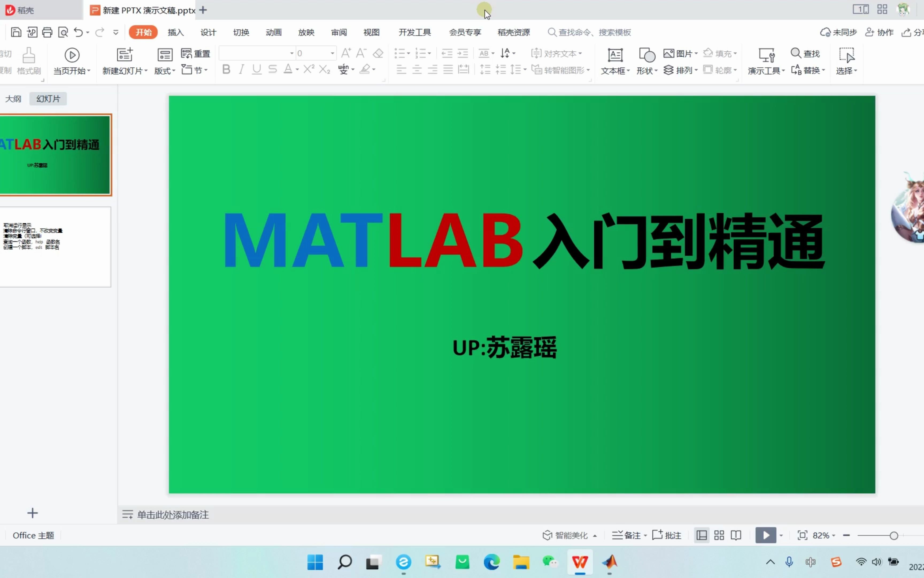Click the notes area 单击此处添加备注

point(173,515)
